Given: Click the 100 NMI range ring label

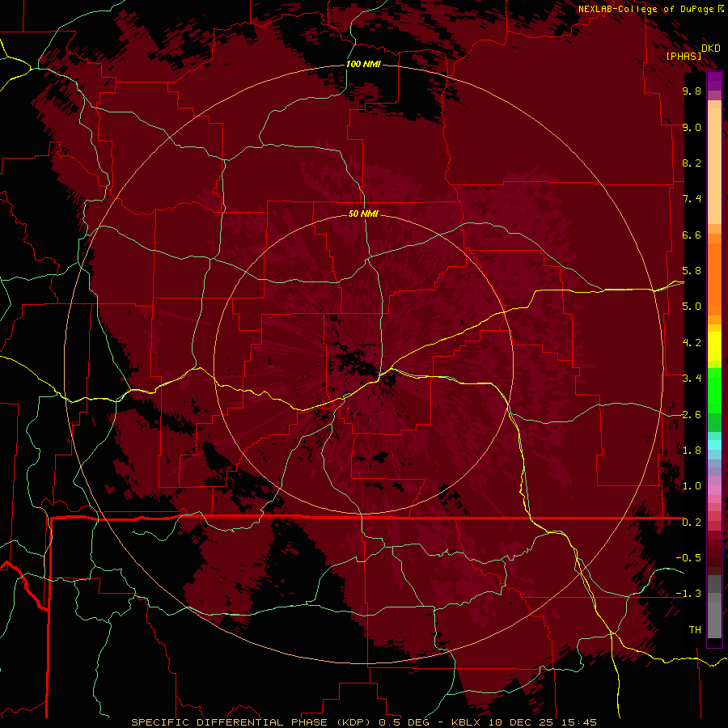Looking at the screenshot, I should [363, 64].
